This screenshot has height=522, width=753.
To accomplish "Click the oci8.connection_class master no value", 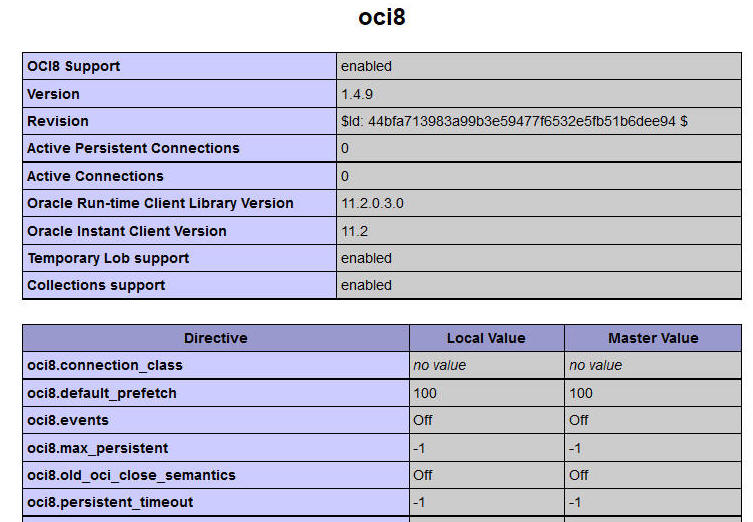I will (595, 365).
